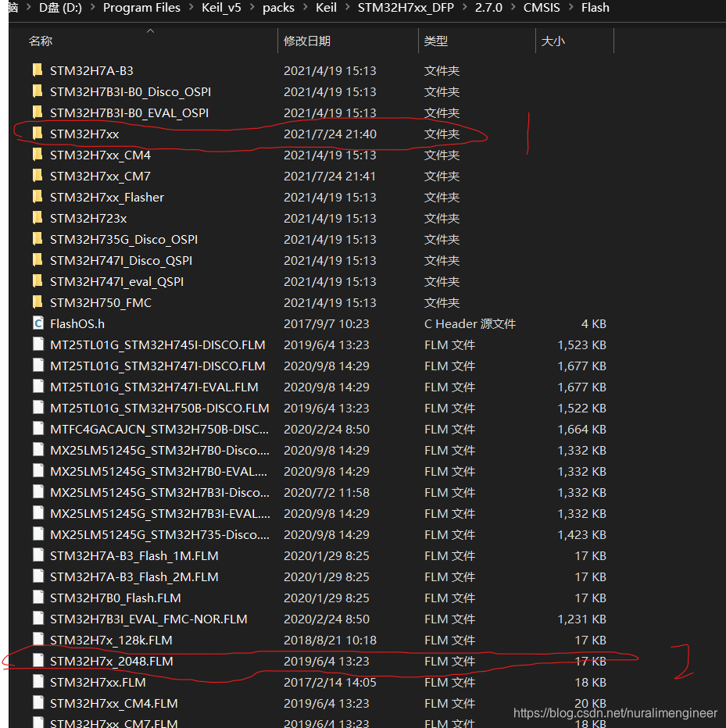Click the 2018/8/21 10:18 date cell
The height and width of the screenshot is (728, 726).
coord(330,641)
